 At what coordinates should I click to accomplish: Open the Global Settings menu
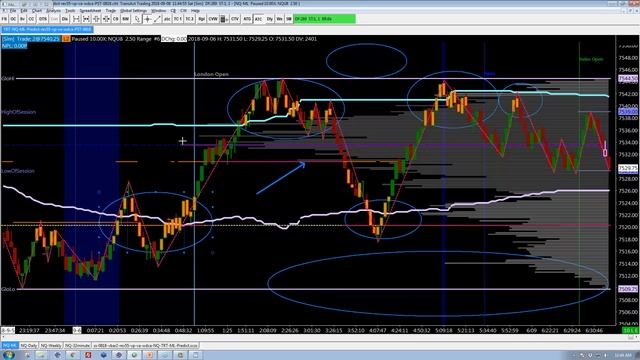(x=133, y=11)
